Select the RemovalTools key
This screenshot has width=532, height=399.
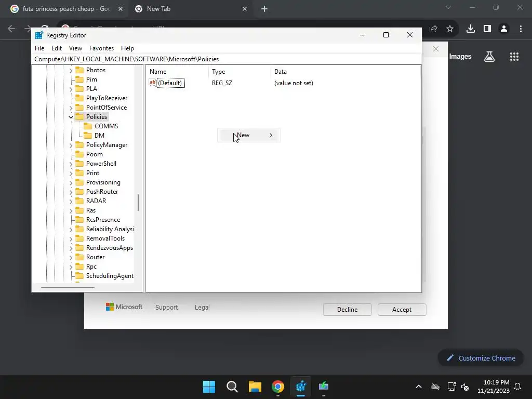105,238
